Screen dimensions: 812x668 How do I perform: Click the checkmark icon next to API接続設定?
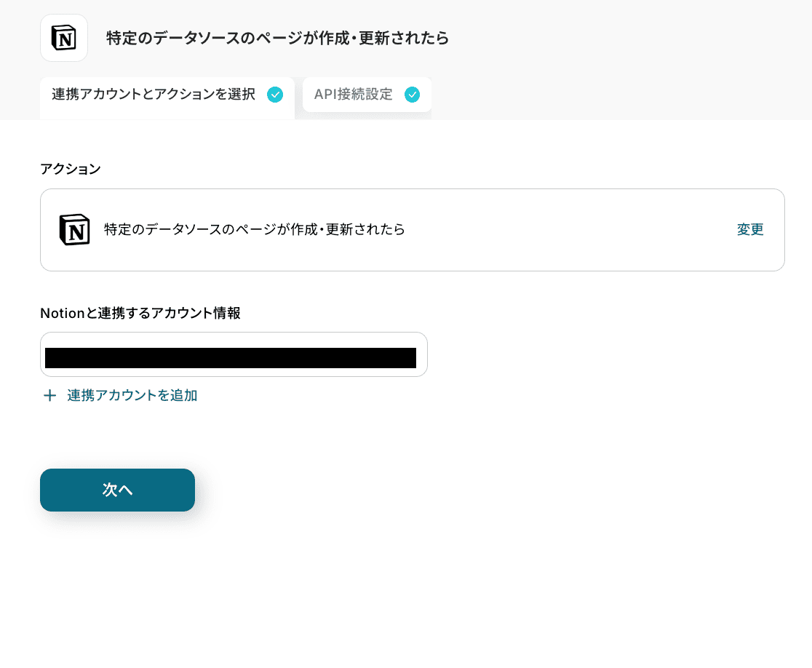click(412, 95)
